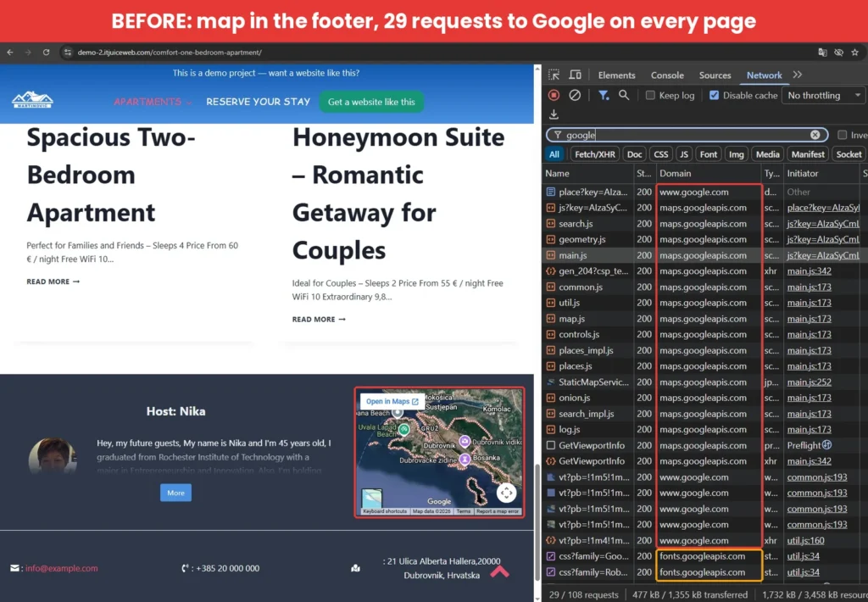Clear the network log
Screen dimensions: 868x602
point(575,95)
